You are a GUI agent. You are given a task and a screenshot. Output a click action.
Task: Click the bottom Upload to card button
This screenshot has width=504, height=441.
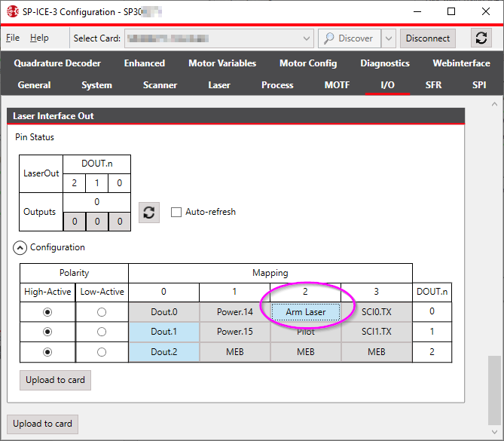point(42,424)
